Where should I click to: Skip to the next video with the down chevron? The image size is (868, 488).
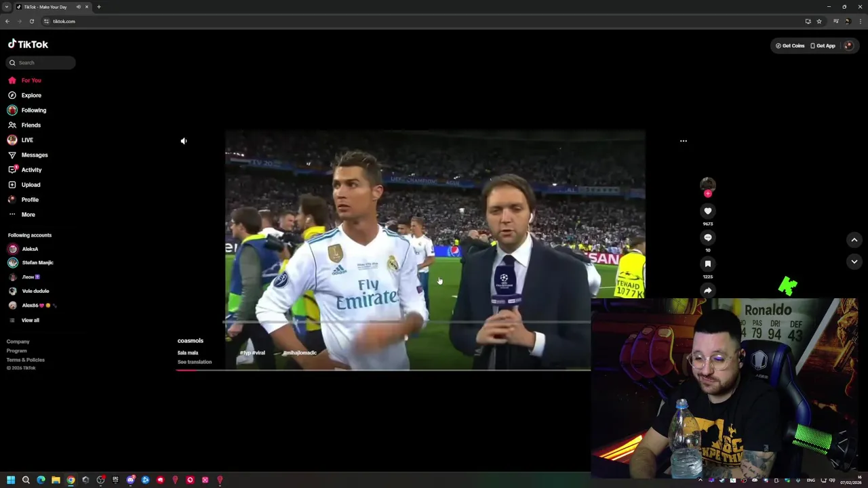[854, 262]
